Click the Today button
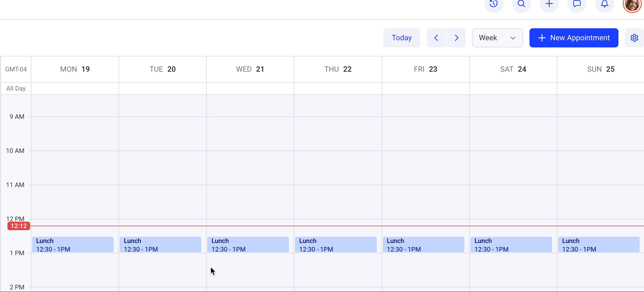The height and width of the screenshot is (292, 644). tap(401, 38)
